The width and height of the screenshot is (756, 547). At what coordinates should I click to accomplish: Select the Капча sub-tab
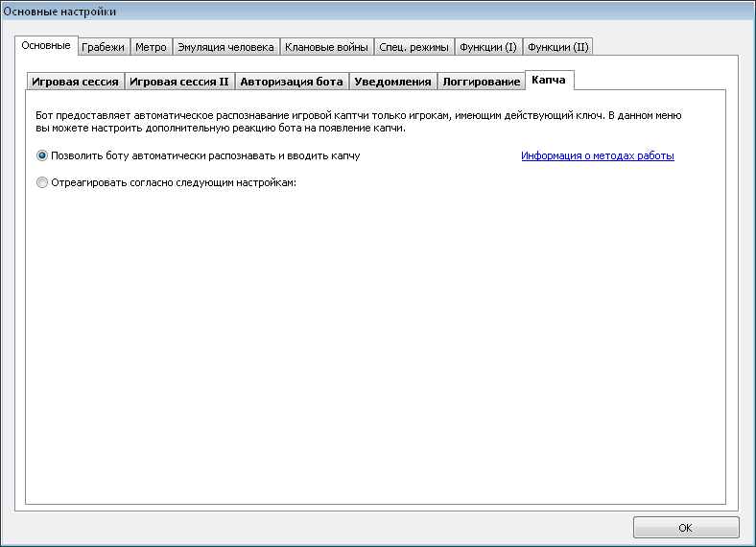(x=549, y=80)
